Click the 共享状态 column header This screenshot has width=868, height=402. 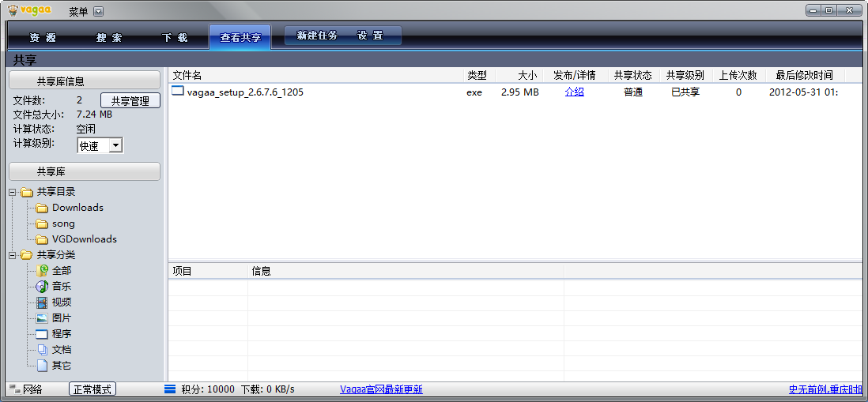pos(633,75)
